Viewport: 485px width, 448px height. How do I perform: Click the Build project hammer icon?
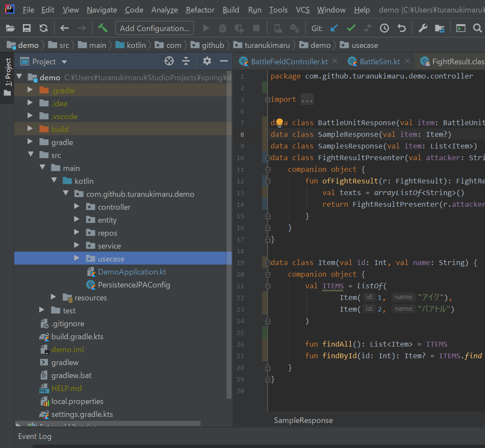coord(103,28)
